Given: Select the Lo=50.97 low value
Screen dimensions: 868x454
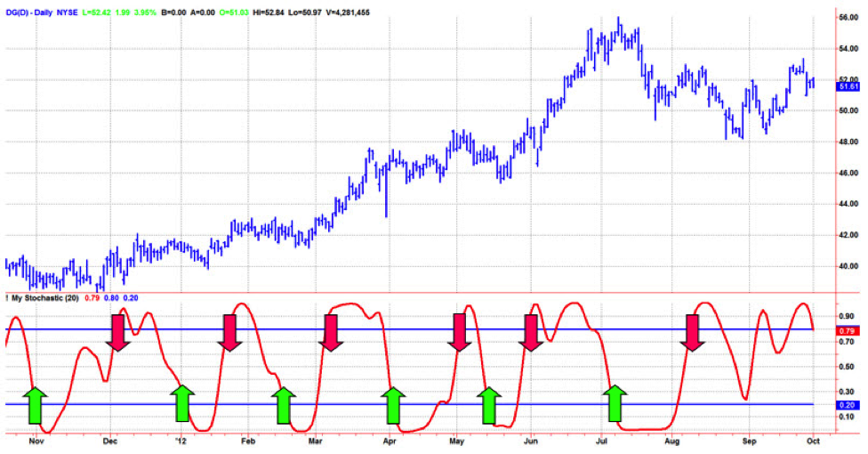Looking at the screenshot, I should tap(306, 12).
